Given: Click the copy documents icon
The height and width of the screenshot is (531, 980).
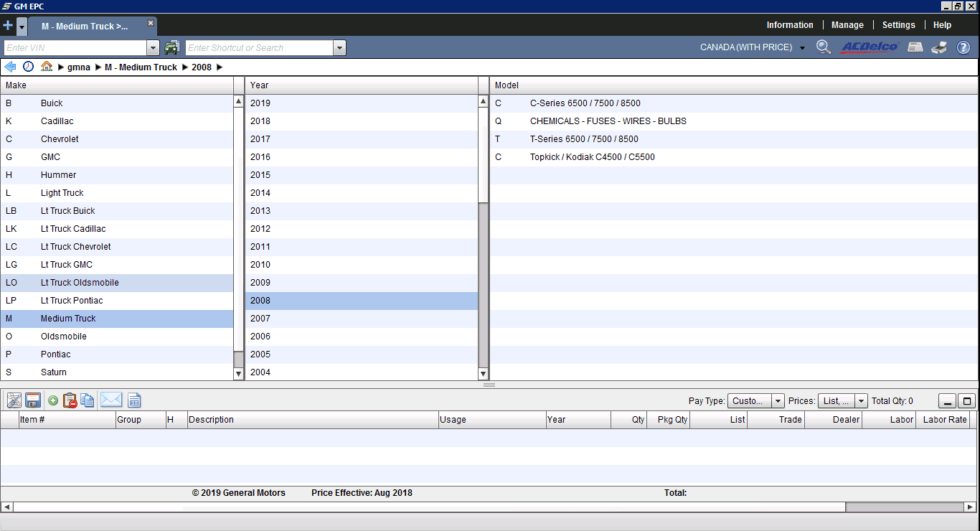Looking at the screenshot, I should click(x=88, y=400).
